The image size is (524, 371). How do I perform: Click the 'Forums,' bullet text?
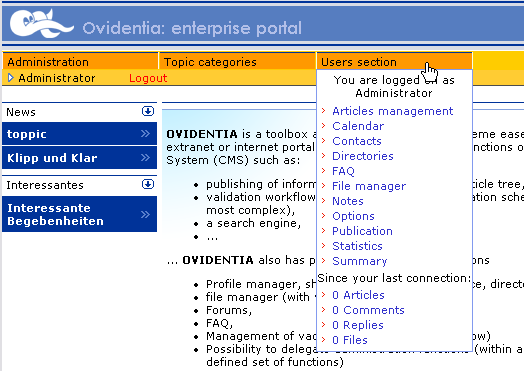point(229,311)
